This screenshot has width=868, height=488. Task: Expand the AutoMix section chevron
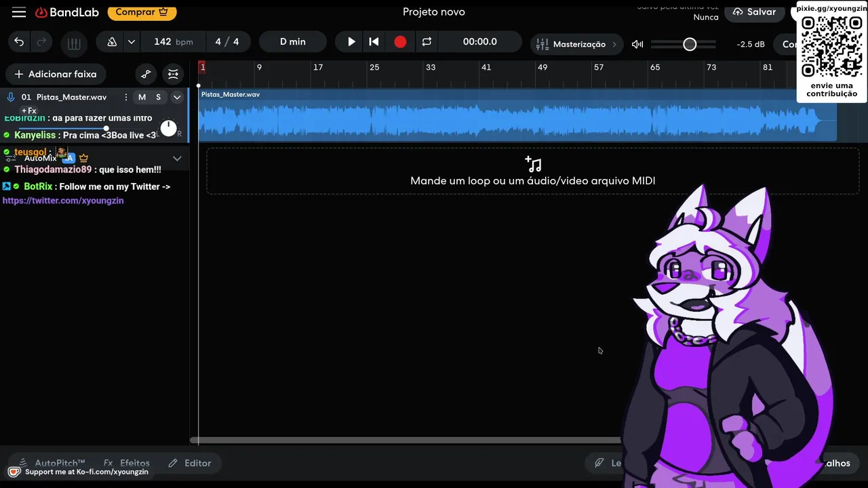click(177, 158)
